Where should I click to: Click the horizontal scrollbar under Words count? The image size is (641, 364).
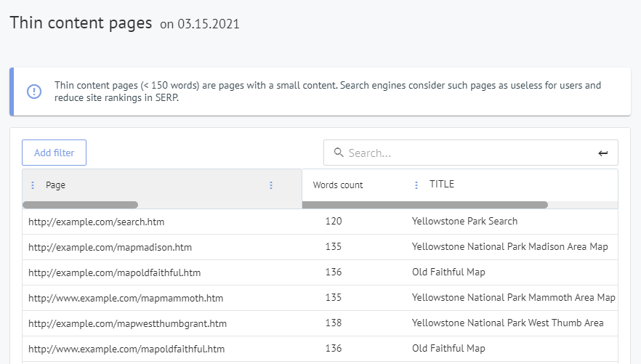coord(424,205)
